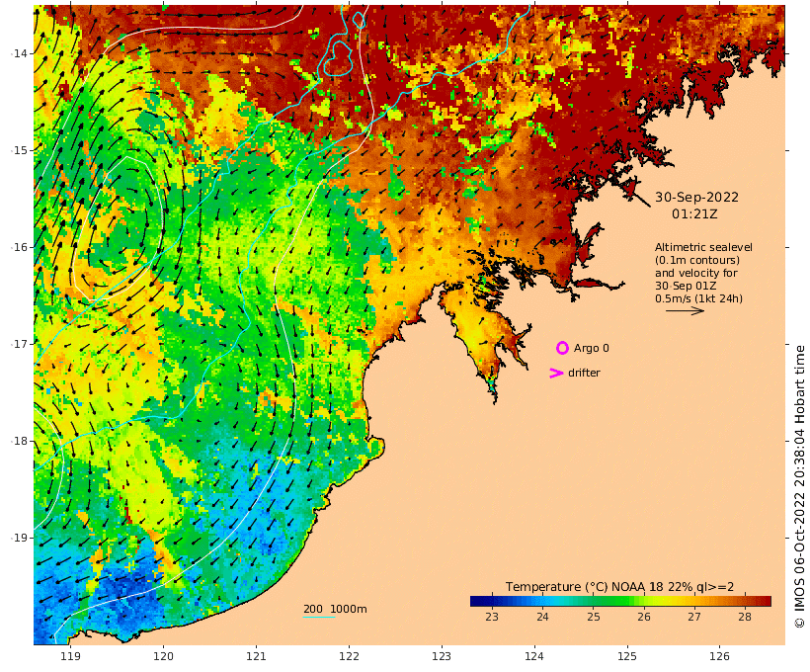
Task: Click the 'Altimetric sealevel' text
Action: click(703, 247)
